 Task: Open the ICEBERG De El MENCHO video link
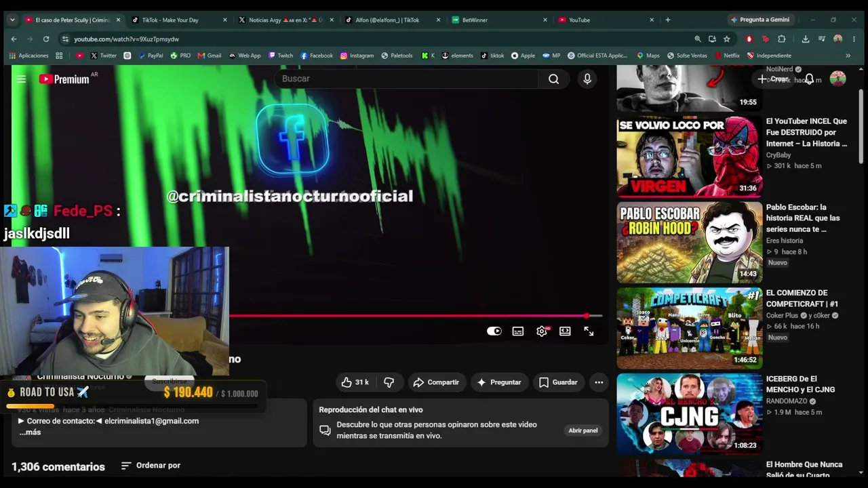(x=800, y=384)
